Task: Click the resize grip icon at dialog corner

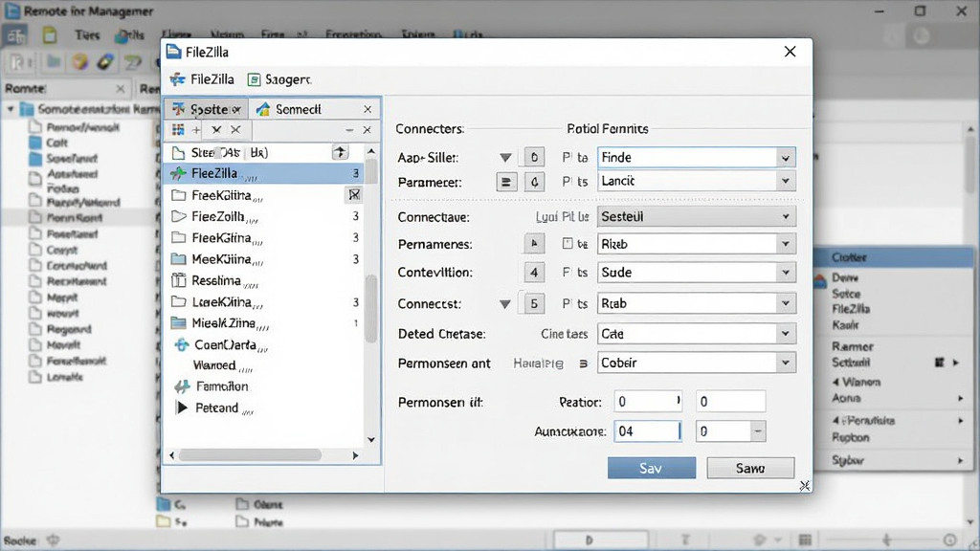Action: (804, 485)
